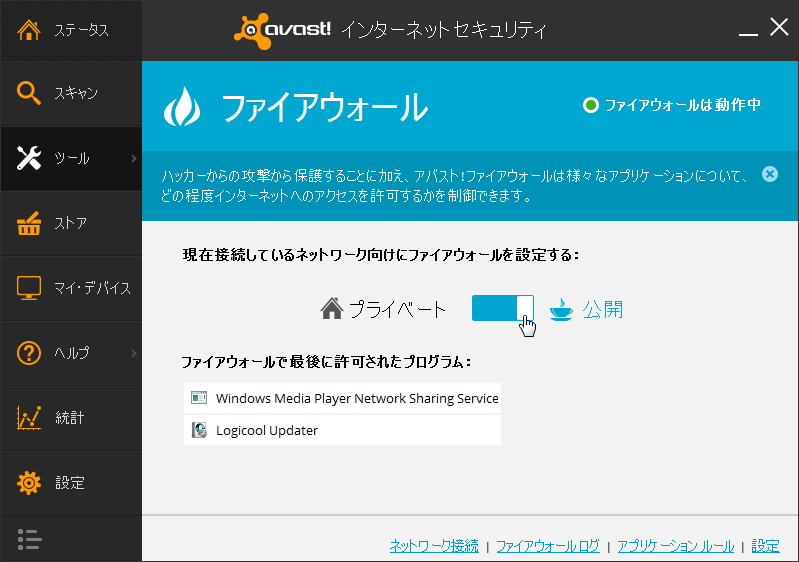Dismiss the blue info banner

[769, 174]
